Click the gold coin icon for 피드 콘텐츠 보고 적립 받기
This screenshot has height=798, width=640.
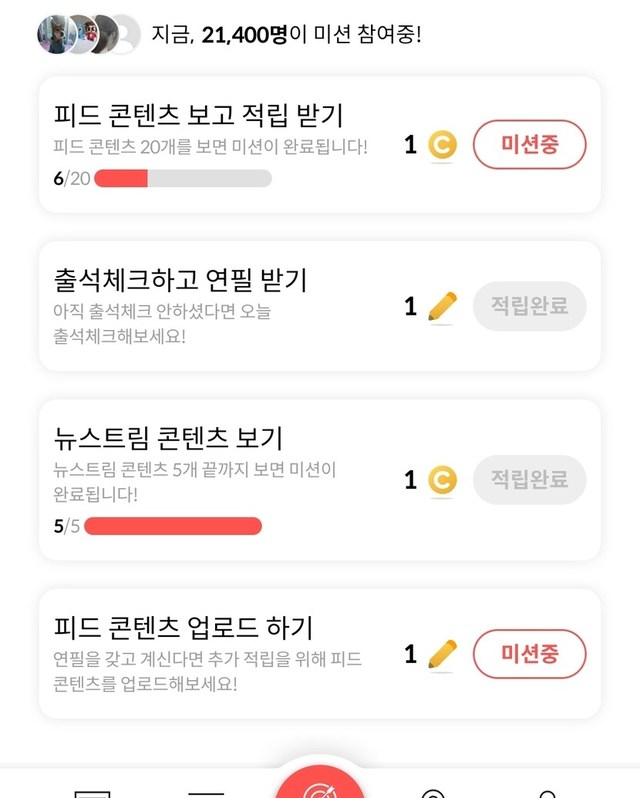click(x=442, y=146)
